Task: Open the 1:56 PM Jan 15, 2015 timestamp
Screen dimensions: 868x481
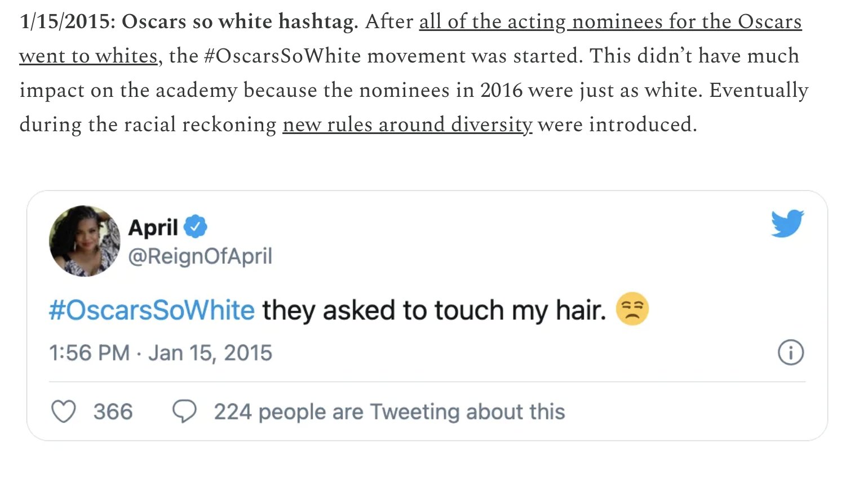Action: click(x=161, y=353)
